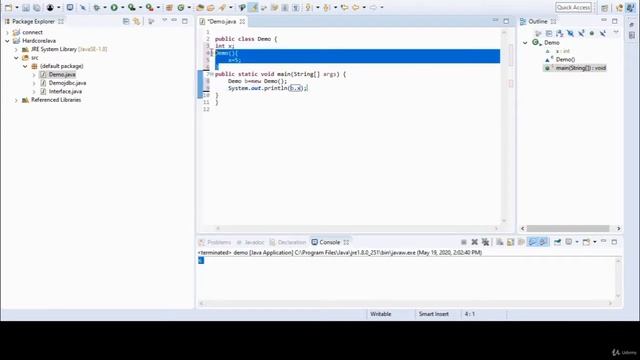Image resolution: width=640 pixels, height=360 pixels.
Task: Click the Debug bug toolbar icon
Action: pos(97,7)
